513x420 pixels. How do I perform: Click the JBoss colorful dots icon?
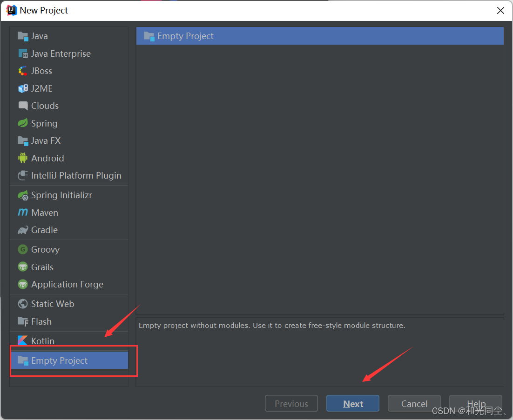22,71
